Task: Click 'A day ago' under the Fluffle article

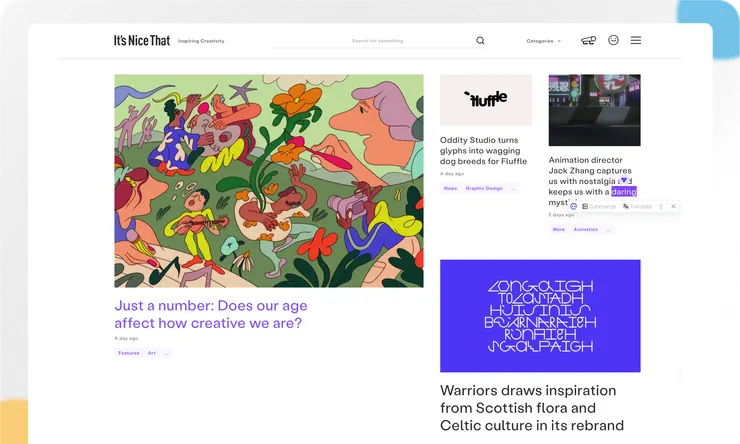Action: [x=452, y=174]
